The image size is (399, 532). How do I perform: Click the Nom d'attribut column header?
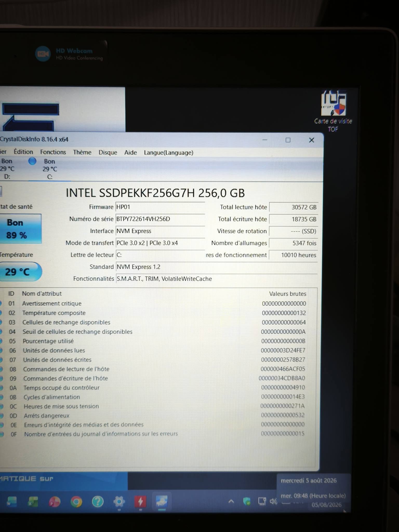tap(42, 294)
